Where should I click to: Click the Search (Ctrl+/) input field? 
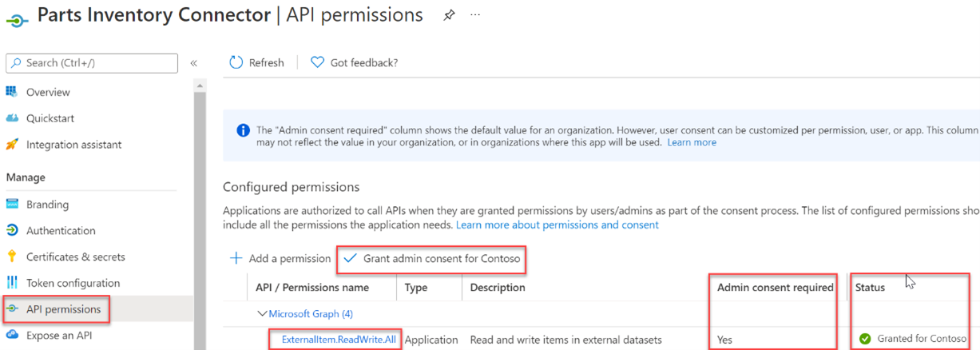pos(92,63)
